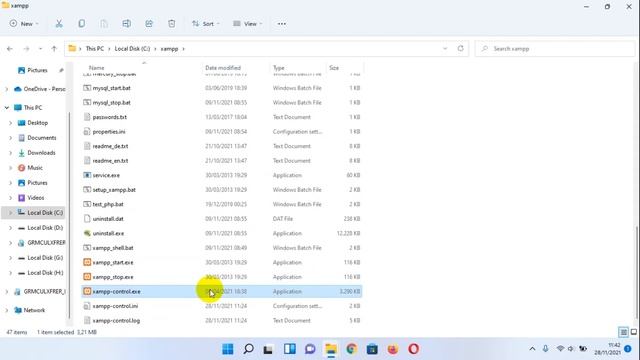Screen dimensions: 640x360
Task: Sort by Name column header
Action: pyautogui.click(x=96, y=68)
